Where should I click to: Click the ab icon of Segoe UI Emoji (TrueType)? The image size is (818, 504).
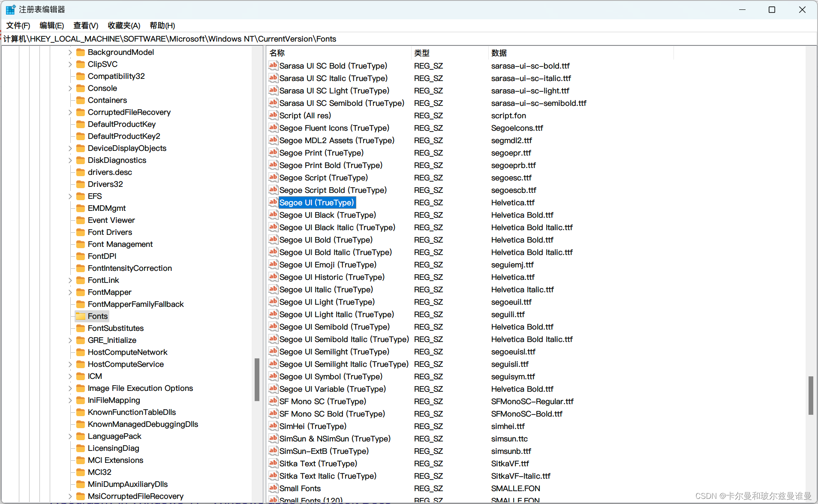(x=273, y=264)
